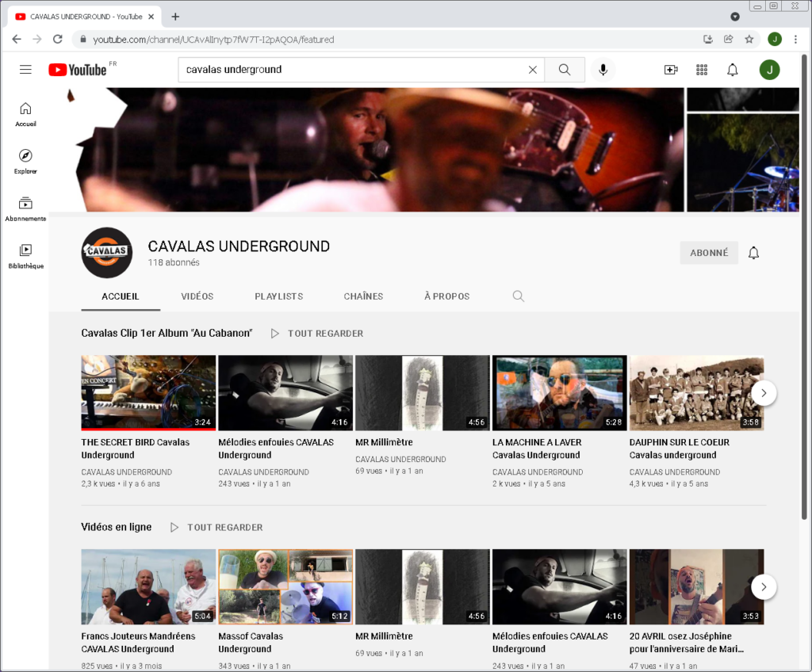The image size is (812, 672).
Task: Play all Vidéos en ligne
Action: click(x=217, y=527)
